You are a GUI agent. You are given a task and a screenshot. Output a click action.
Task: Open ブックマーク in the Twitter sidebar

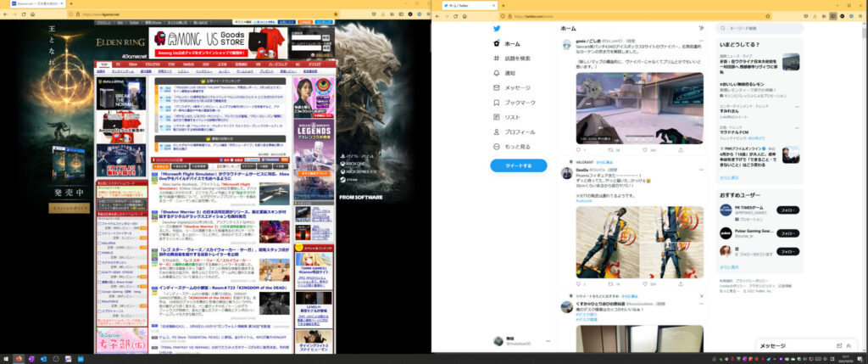[x=514, y=103]
